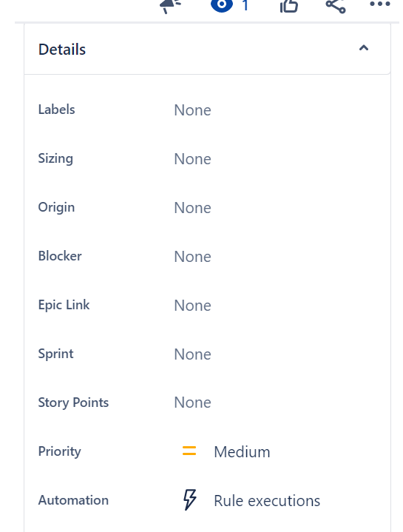Click the Priority field label
Screen dimensions: 403x532
(60, 451)
